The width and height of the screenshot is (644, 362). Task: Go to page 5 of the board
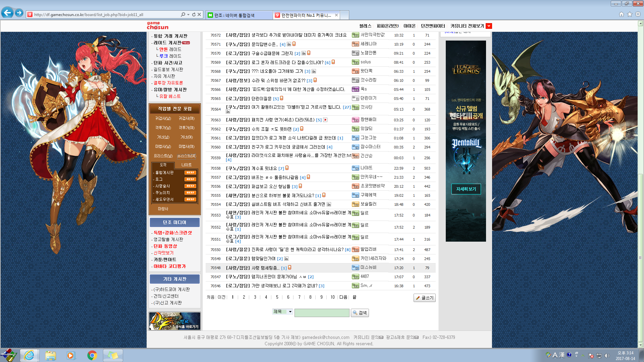click(x=277, y=297)
